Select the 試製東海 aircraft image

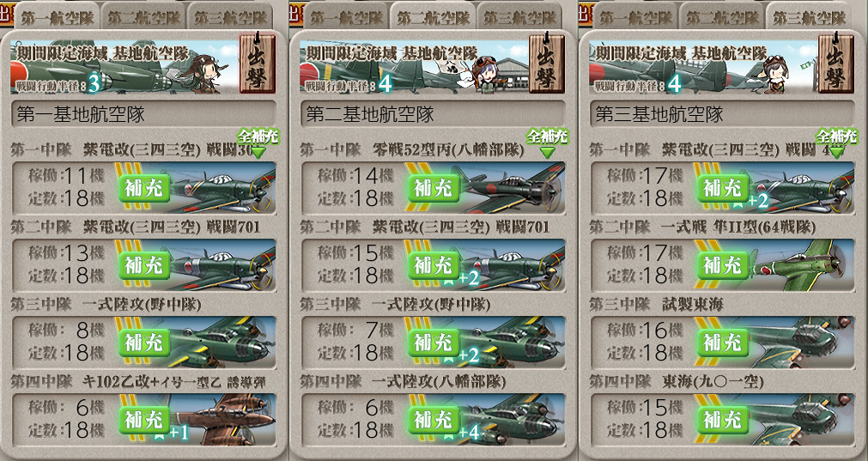797,343
